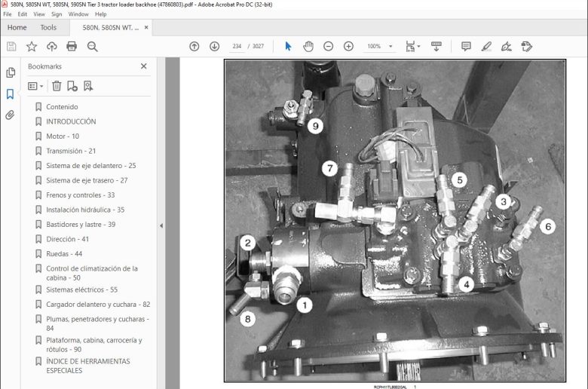Select Ruedas - 44 bookmark

click(x=64, y=254)
